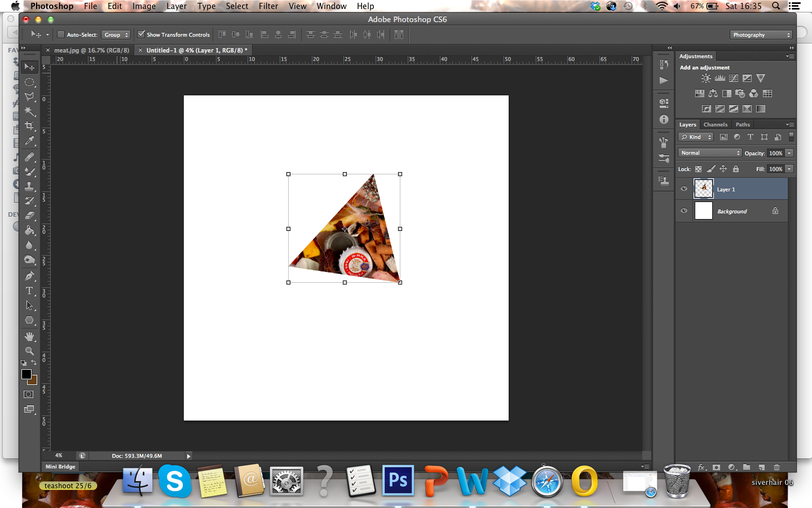Click the Layer 1 thumbnail
The height and width of the screenshot is (508, 812).
703,189
